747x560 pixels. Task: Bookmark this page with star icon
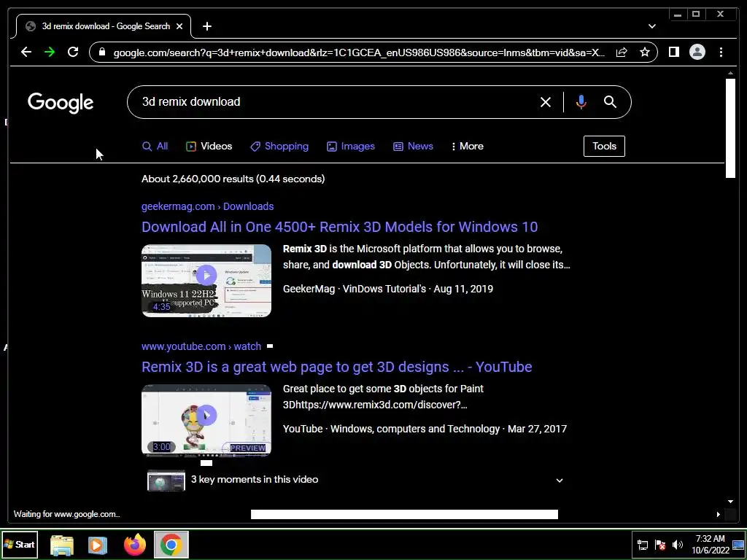pyautogui.click(x=645, y=52)
